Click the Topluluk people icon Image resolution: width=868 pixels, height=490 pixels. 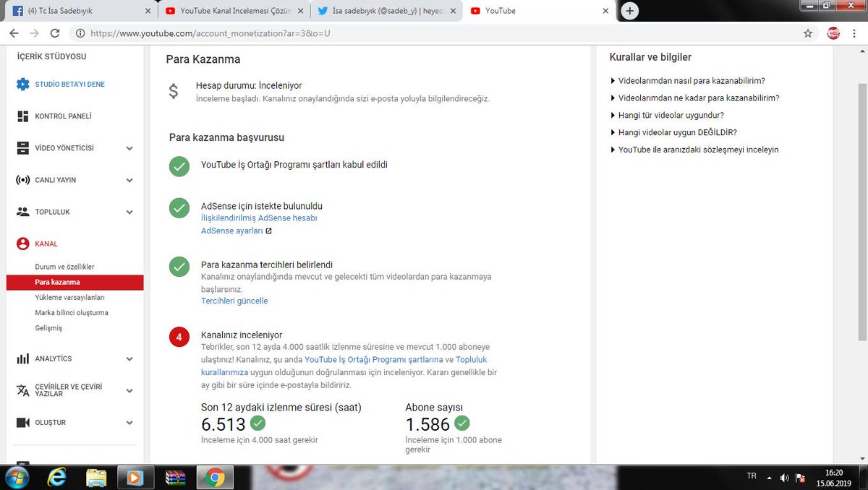click(x=22, y=212)
